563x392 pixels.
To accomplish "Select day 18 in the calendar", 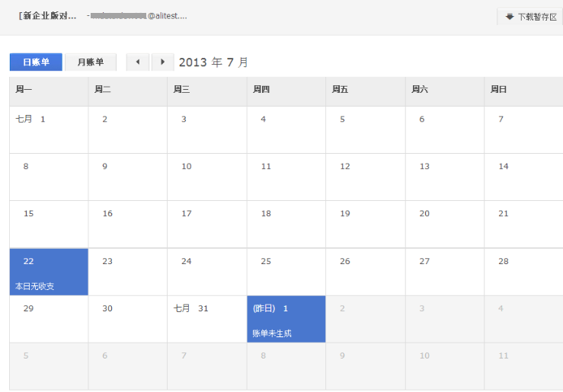I will coord(286,224).
